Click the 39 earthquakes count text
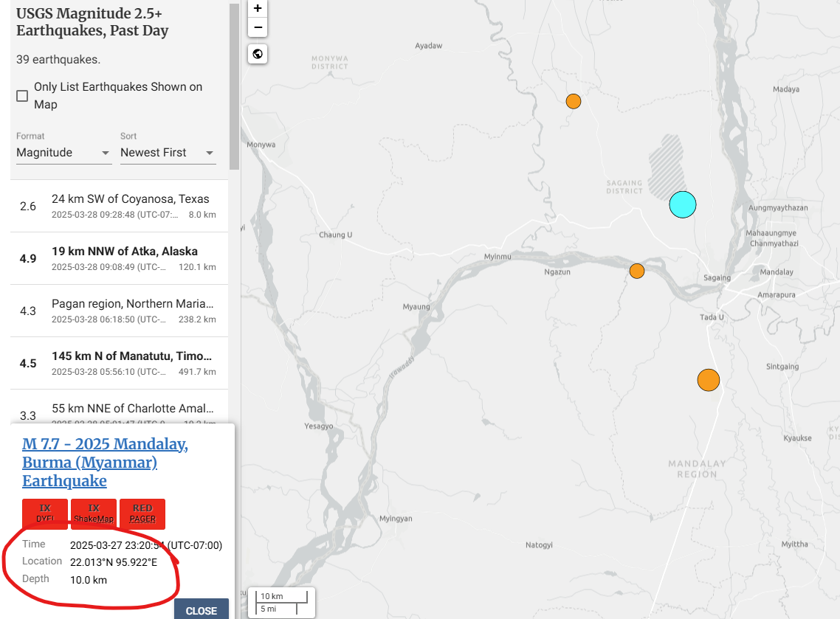The height and width of the screenshot is (619, 840). [58, 60]
